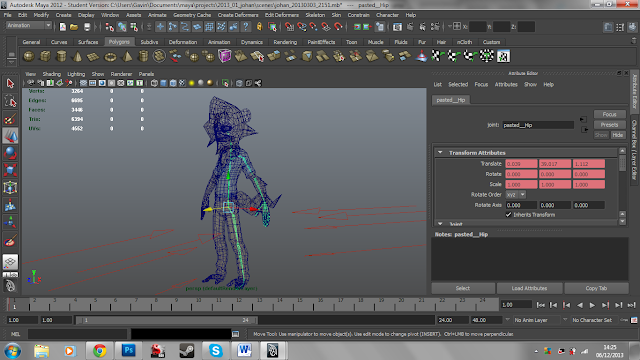The image size is (640, 360).
Task: Open the Create Deformers menu
Action: (x=238, y=15)
